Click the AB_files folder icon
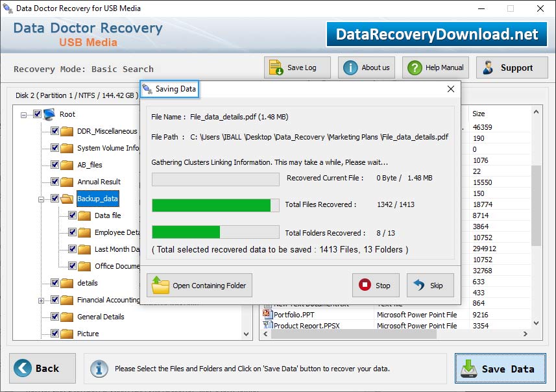 tap(67, 165)
